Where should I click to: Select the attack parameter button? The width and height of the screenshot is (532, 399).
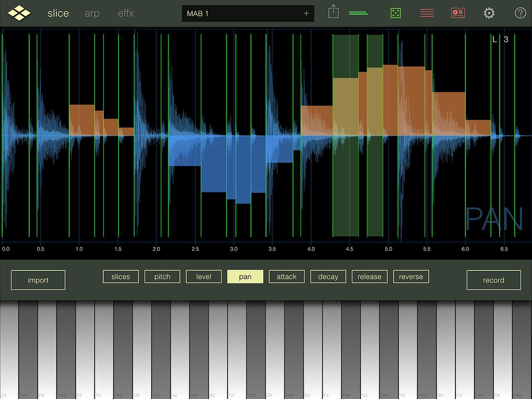[286, 277]
